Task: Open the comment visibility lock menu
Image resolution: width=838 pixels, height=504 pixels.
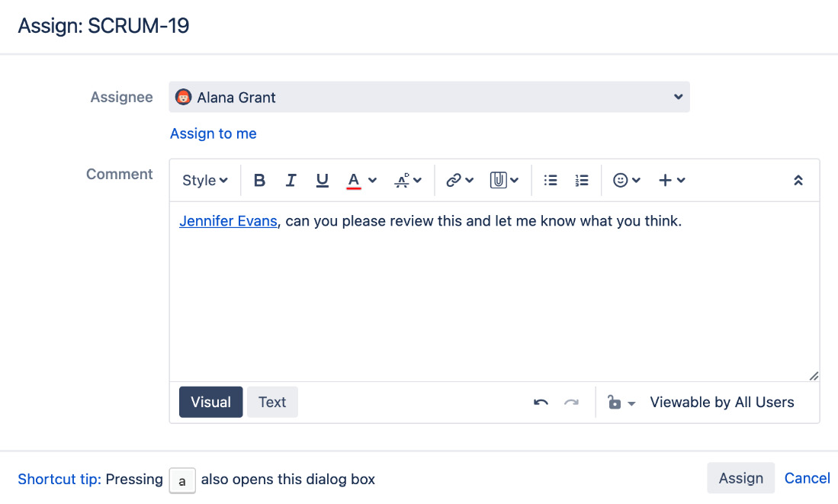Action: [623, 402]
